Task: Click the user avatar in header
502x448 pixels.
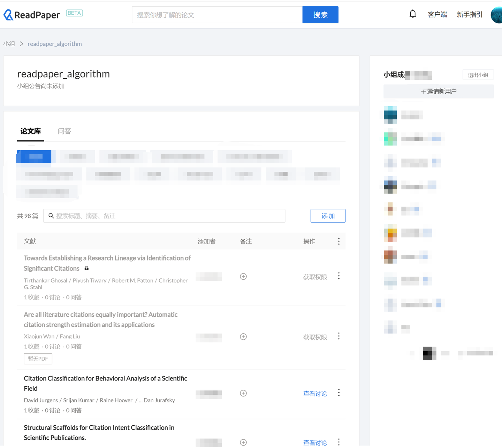Action: (496, 15)
